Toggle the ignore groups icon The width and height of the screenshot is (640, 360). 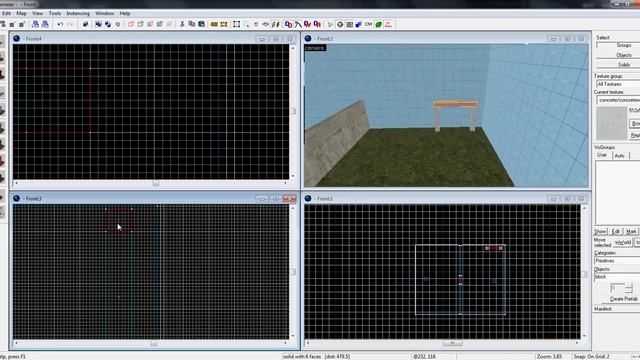coord(118,24)
